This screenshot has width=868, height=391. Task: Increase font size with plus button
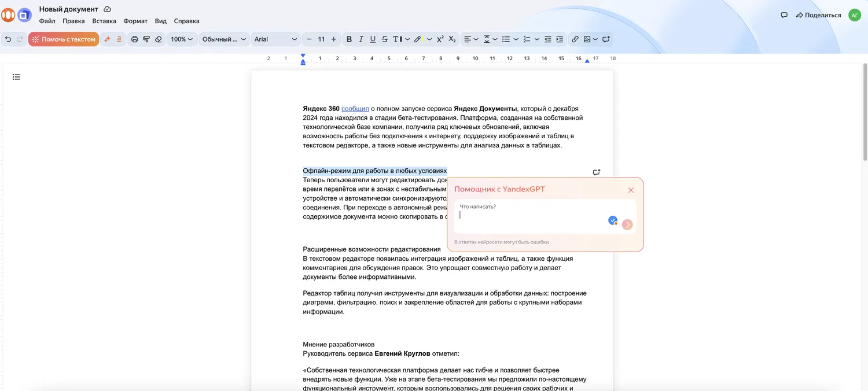click(333, 39)
